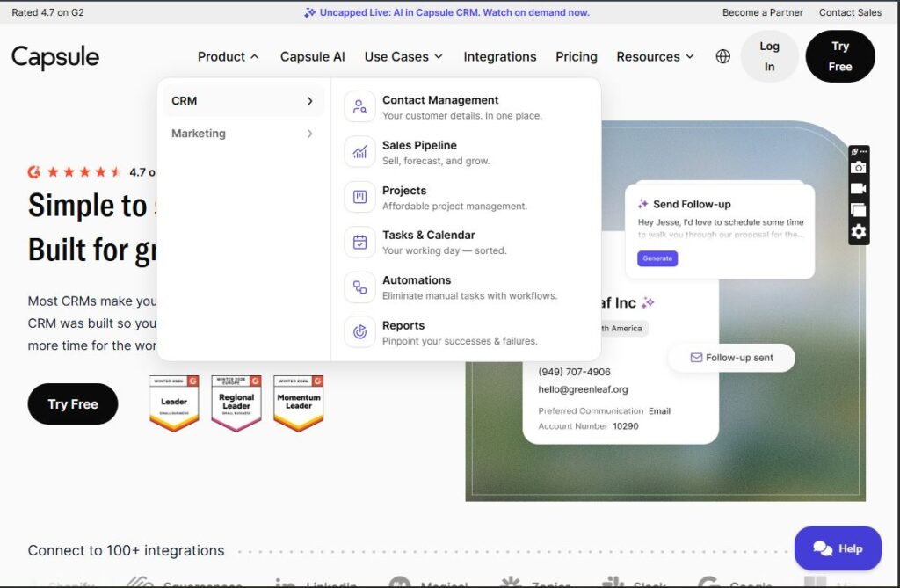Expand the Marketing submenu
Image resolution: width=900 pixels, height=588 pixels.
pos(243,134)
